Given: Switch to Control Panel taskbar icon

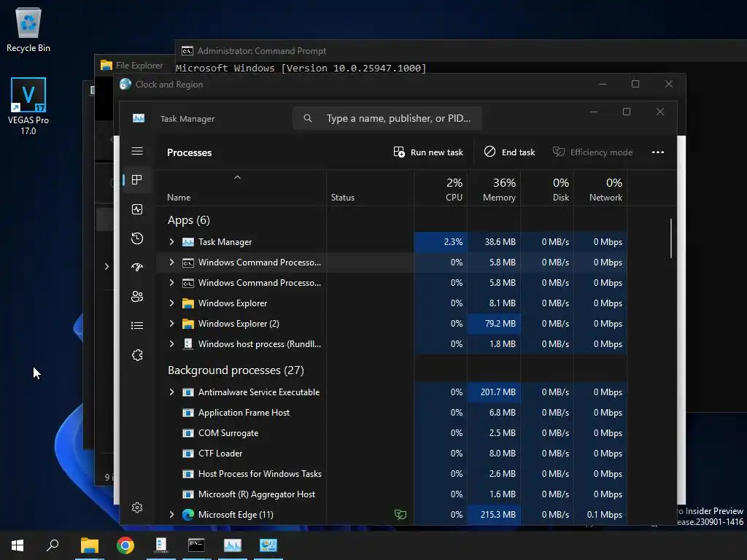Looking at the screenshot, I should tap(268, 545).
